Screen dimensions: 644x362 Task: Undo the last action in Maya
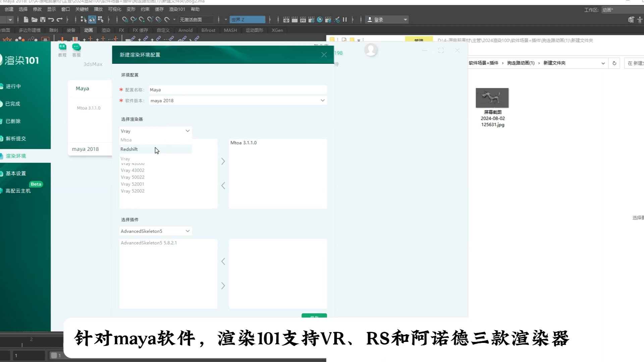pos(51,20)
